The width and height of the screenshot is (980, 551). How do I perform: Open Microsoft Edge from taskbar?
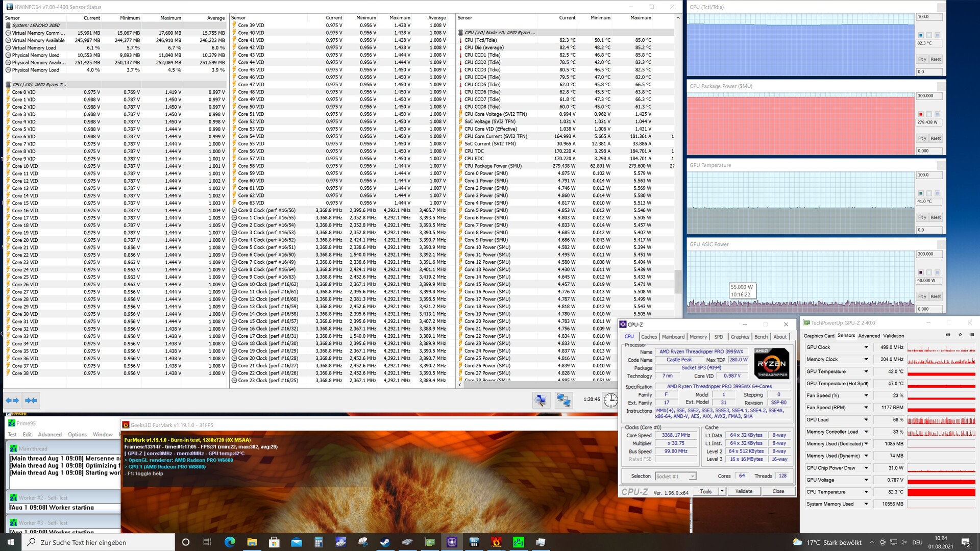(x=230, y=542)
